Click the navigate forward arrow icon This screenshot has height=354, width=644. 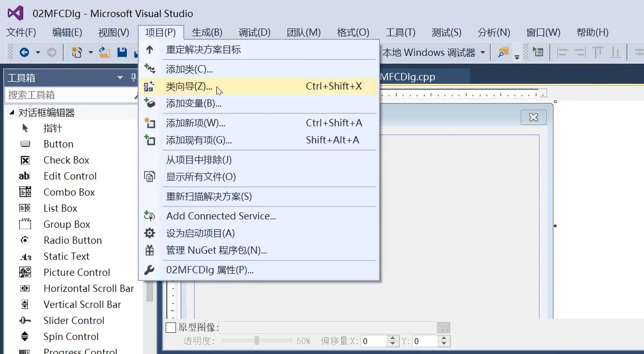click(x=52, y=52)
